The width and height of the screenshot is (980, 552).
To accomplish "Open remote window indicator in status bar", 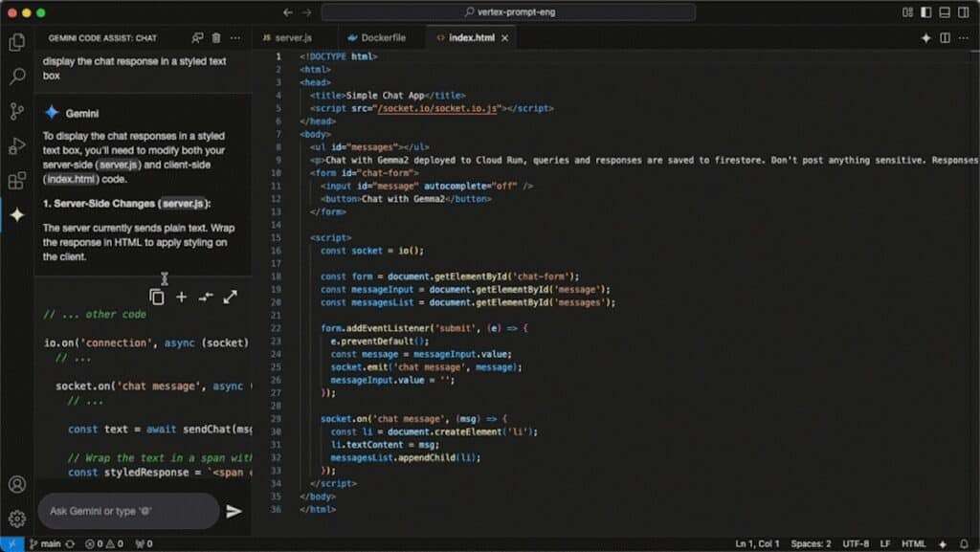I will coord(11,544).
